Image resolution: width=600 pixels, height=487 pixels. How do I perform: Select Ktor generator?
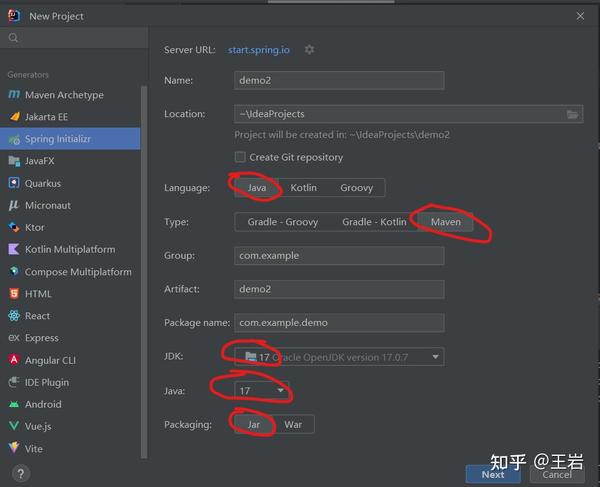[70, 228]
